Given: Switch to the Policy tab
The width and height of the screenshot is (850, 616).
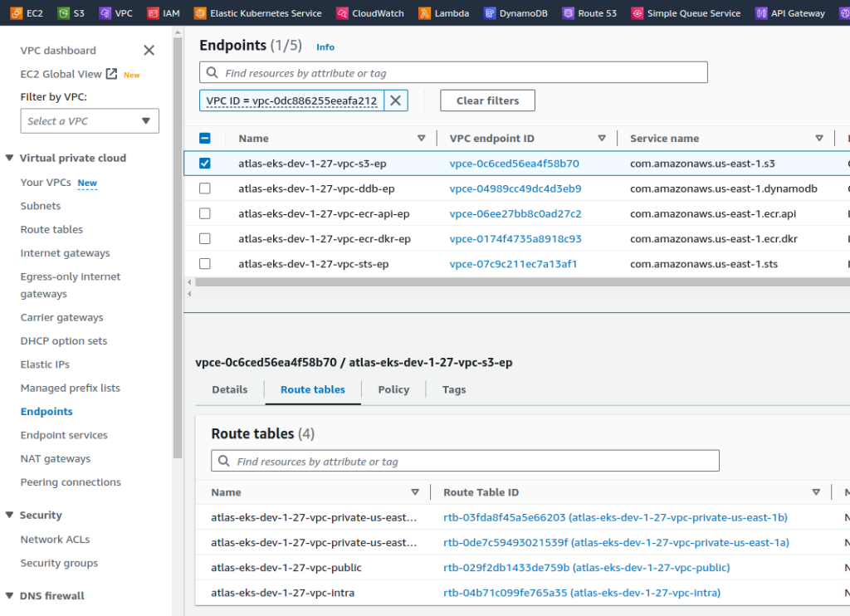Looking at the screenshot, I should [393, 389].
